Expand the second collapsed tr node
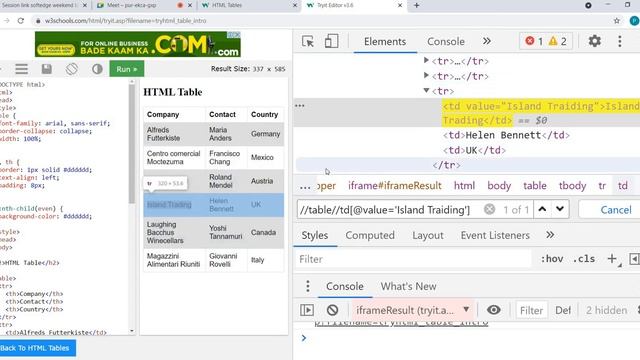 [x=426, y=76]
